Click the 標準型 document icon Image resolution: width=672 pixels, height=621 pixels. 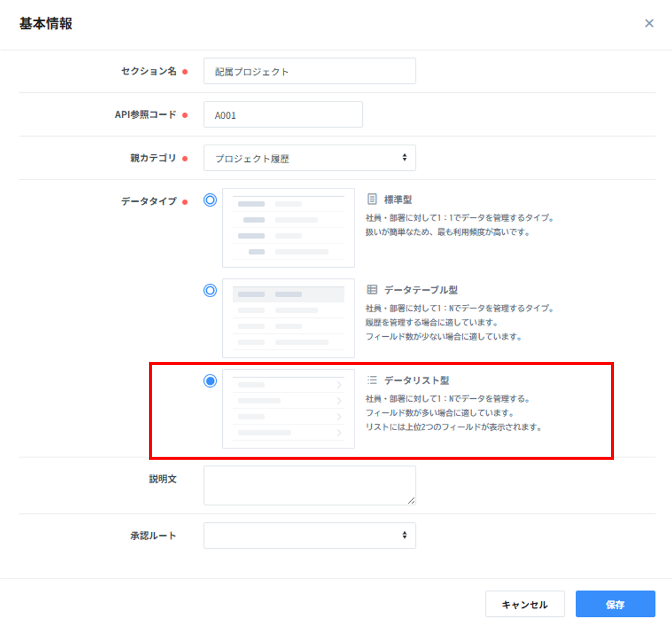point(372,199)
